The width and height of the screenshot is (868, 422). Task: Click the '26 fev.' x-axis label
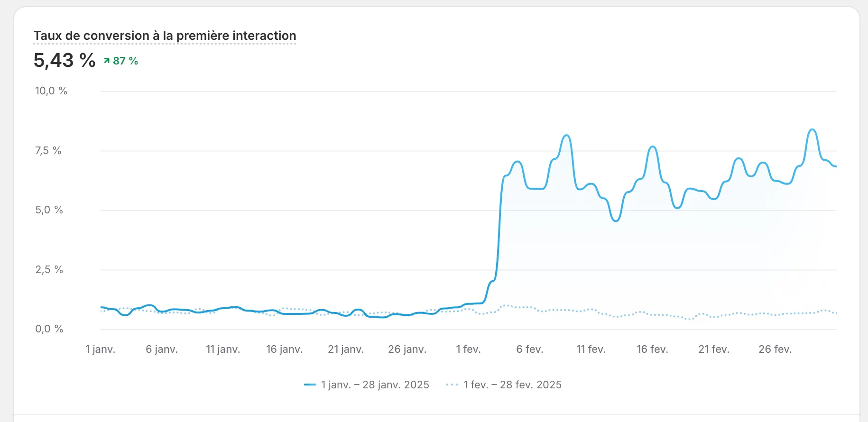click(x=775, y=349)
